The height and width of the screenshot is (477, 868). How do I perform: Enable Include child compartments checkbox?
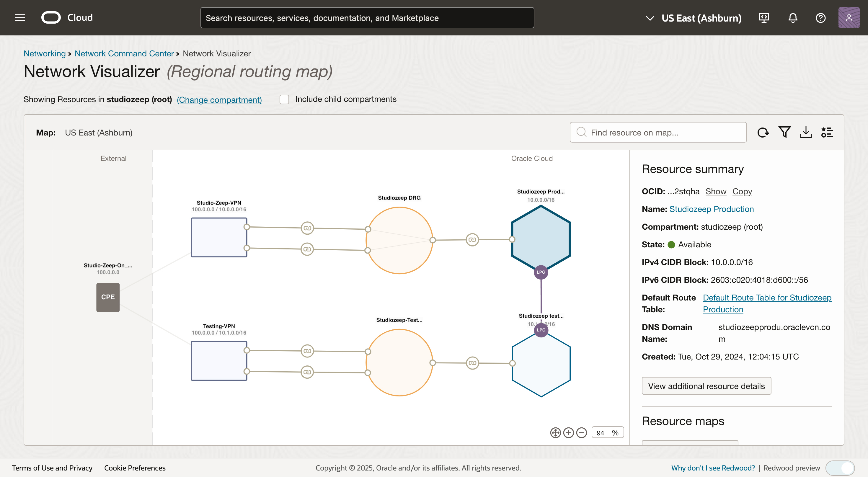click(284, 99)
